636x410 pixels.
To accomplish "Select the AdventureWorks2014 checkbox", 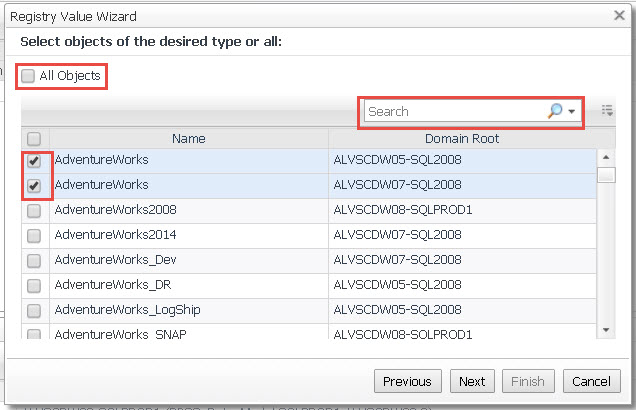I will point(34,235).
